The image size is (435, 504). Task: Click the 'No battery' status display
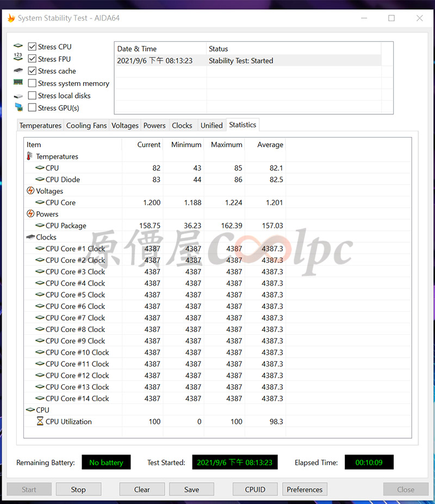point(106,462)
